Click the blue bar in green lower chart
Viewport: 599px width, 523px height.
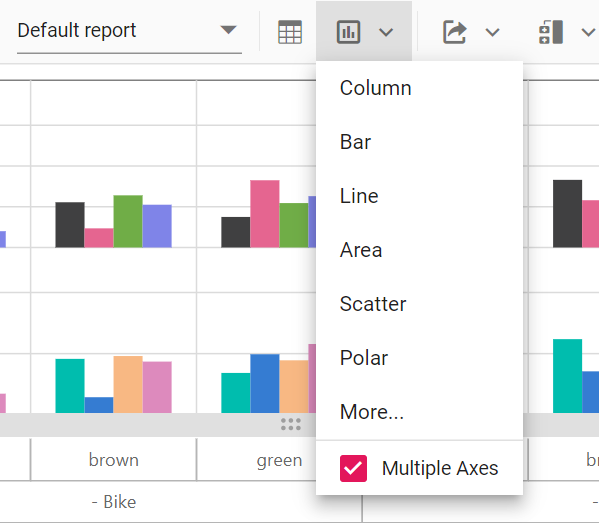point(265,384)
